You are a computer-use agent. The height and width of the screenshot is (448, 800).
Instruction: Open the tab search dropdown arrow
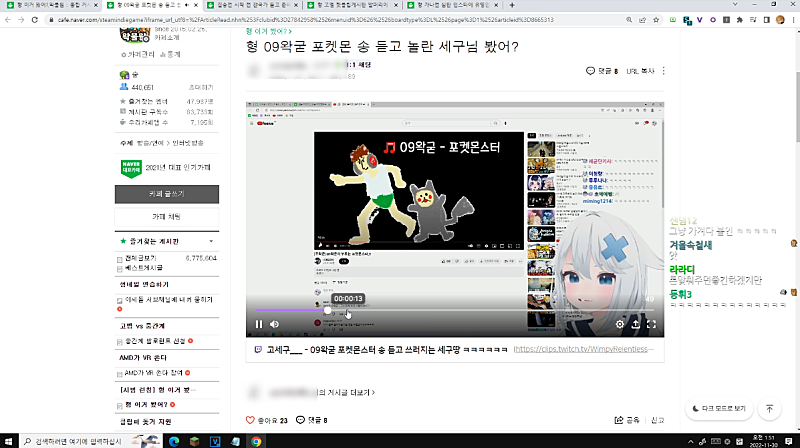pos(735,5)
